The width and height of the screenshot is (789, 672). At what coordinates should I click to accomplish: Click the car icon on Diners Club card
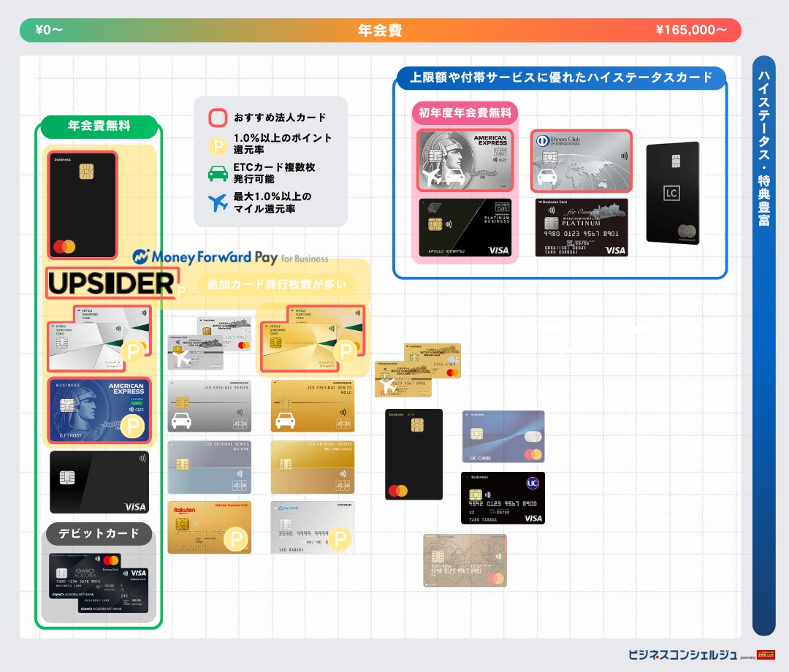pyautogui.click(x=547, y=176)
